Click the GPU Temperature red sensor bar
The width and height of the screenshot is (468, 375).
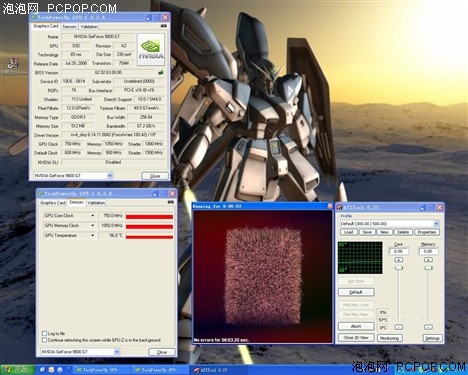pos(149,237)
